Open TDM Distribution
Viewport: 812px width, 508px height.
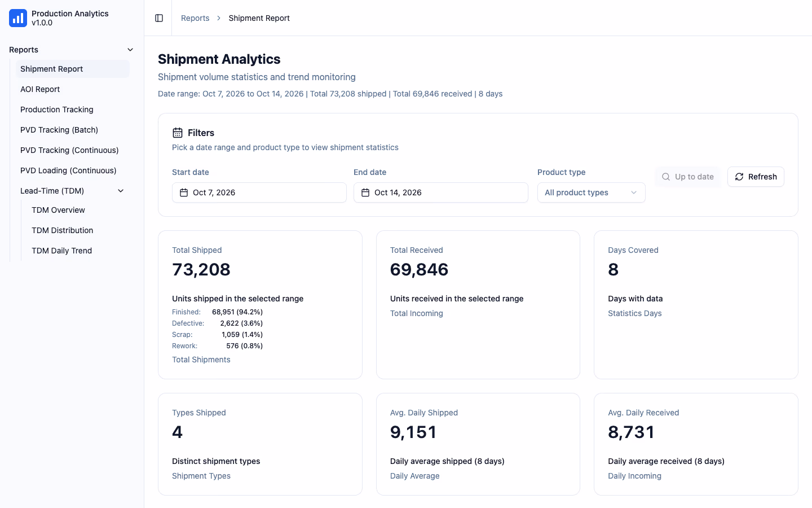(x=78, y=230)
